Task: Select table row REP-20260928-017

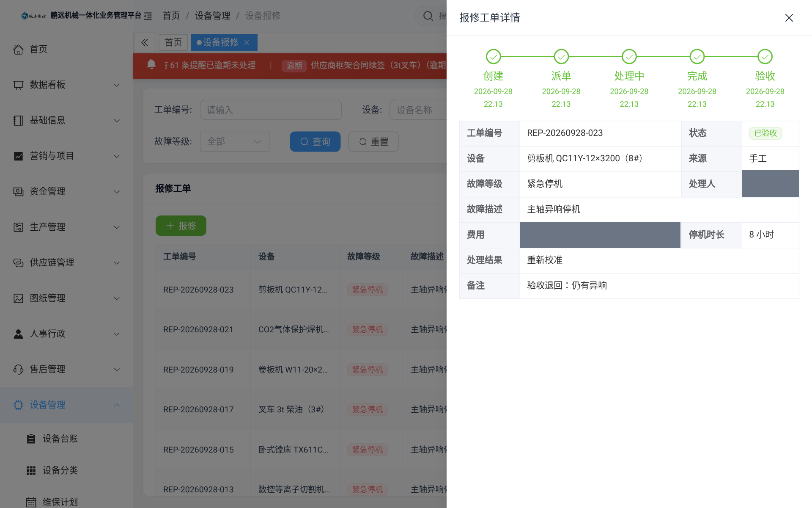Action: pos(301,409)
